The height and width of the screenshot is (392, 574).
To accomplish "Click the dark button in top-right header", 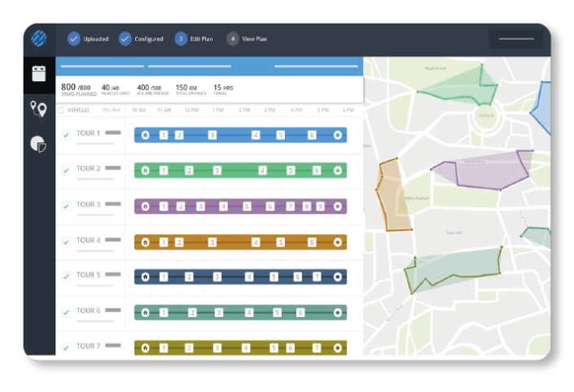I will (x=515, y=38).
